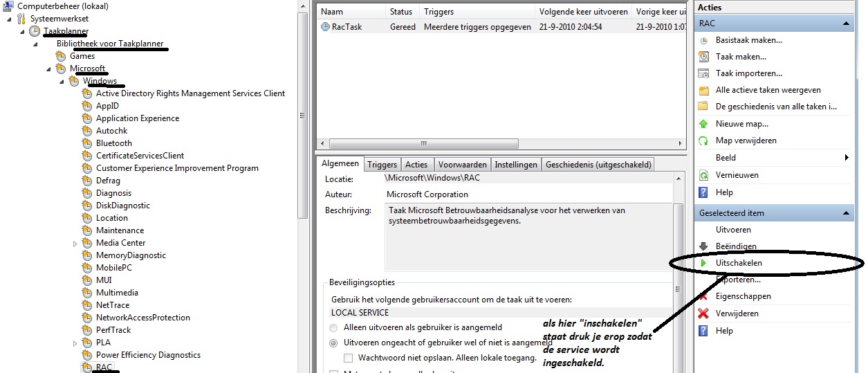
Task: Click the Taak maken icon
Action: pyautogui.click(x=703, y=57)
